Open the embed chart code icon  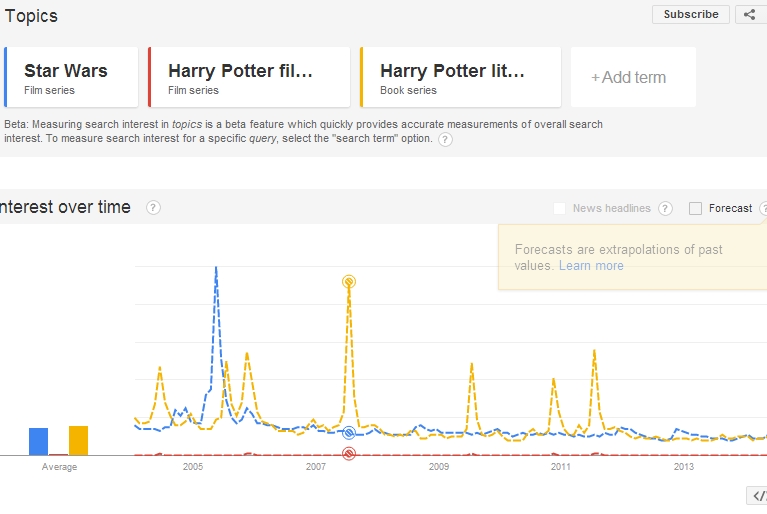[757, 496]
